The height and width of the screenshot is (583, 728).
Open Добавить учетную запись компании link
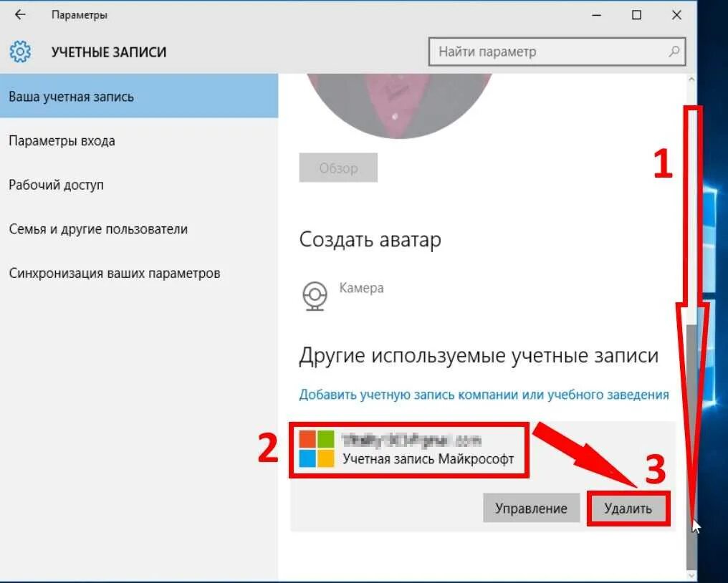coord(484,395)
